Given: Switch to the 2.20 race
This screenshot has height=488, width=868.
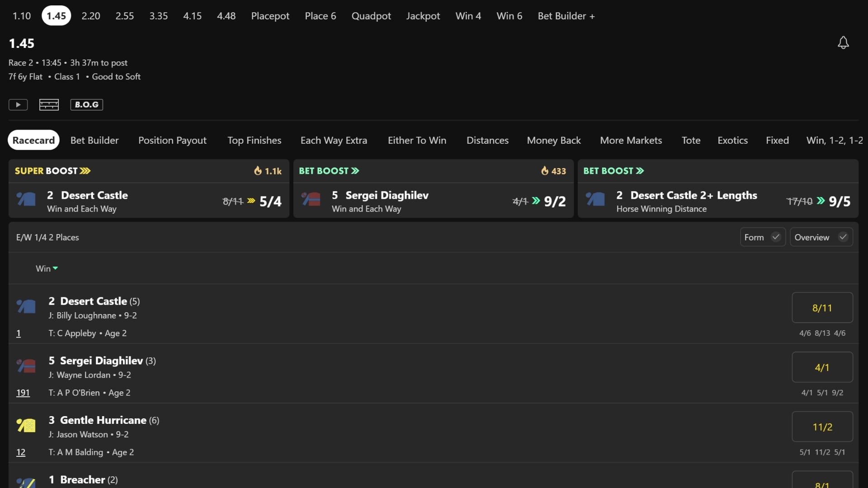Looking at the screenshot, I should point(91,16).
